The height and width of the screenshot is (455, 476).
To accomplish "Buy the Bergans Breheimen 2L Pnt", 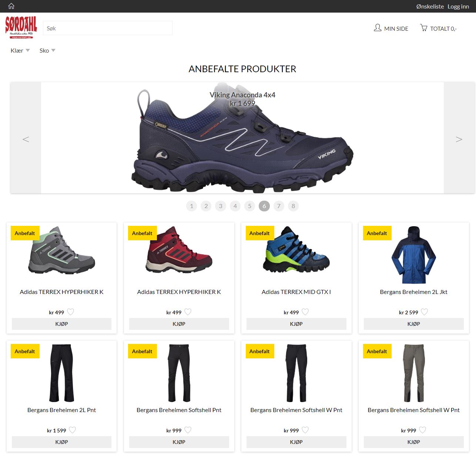I will 61,442.
